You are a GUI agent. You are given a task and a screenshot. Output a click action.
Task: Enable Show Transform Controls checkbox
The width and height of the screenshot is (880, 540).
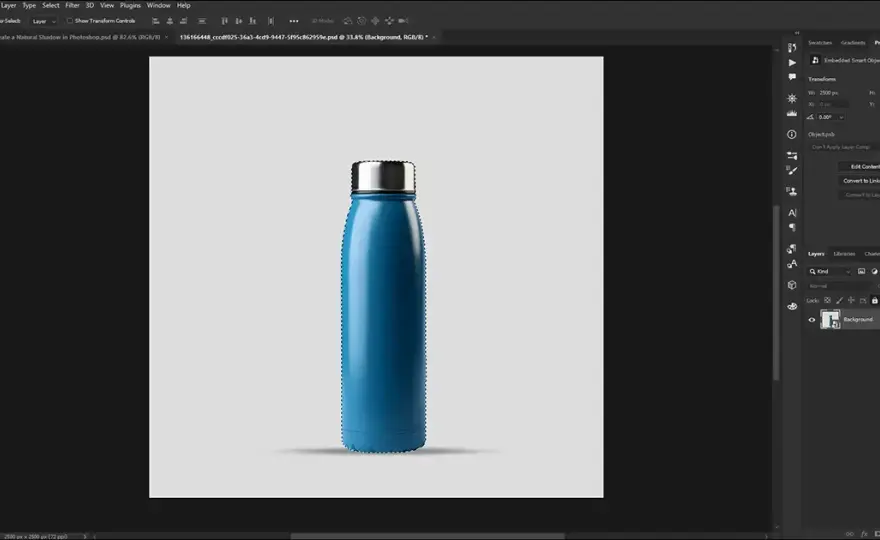coord(70,21)
